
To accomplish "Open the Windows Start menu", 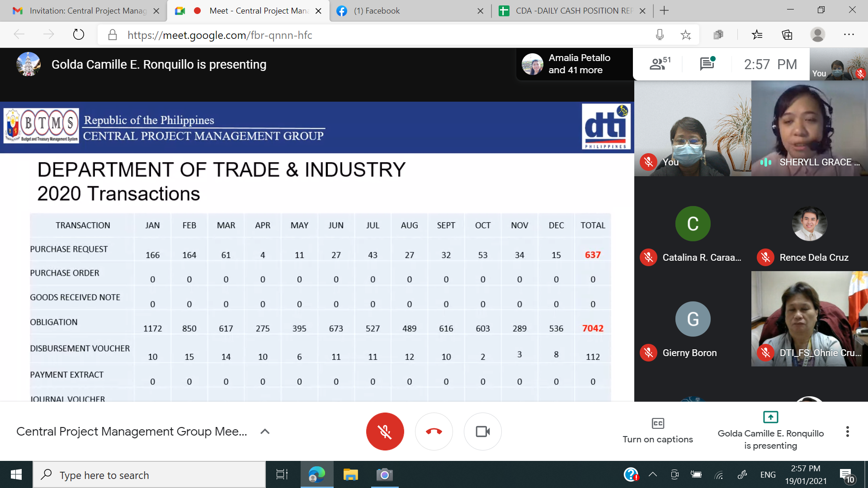I will [16, 474].
